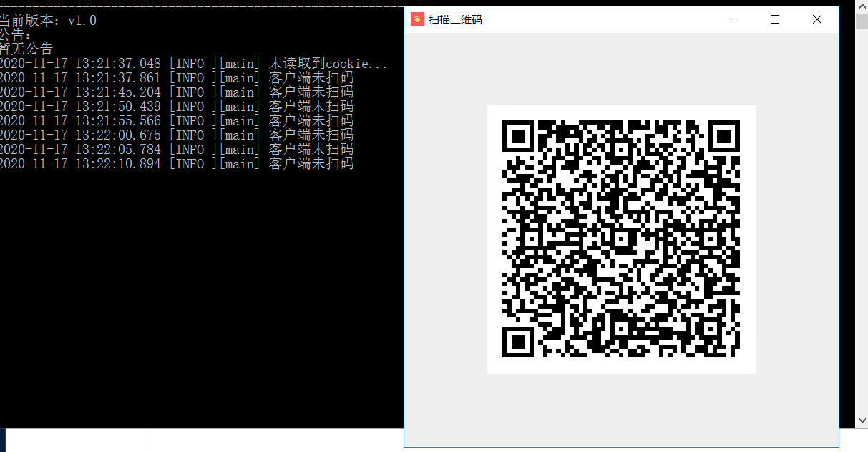The width and height of the screenshot is (868, 452).
Task: Maximize the 扫描二维码 window
Action: 775,19
